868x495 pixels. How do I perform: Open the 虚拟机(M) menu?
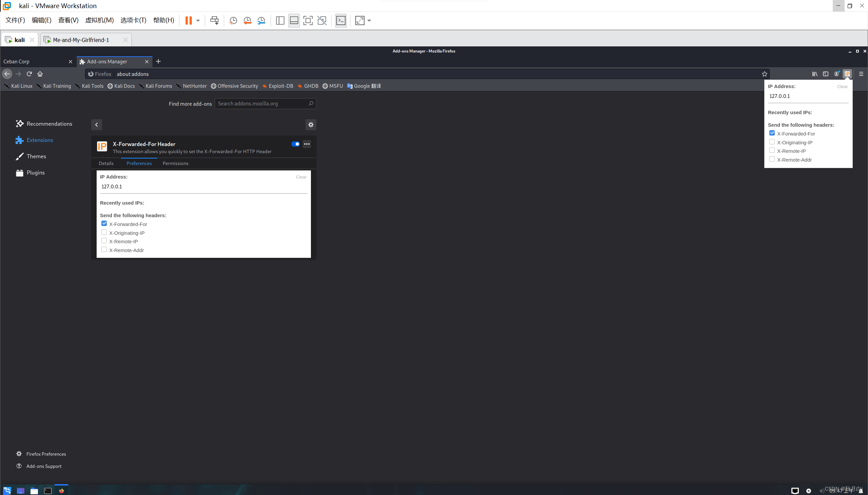pyautogui.click(x=99, y=20)
